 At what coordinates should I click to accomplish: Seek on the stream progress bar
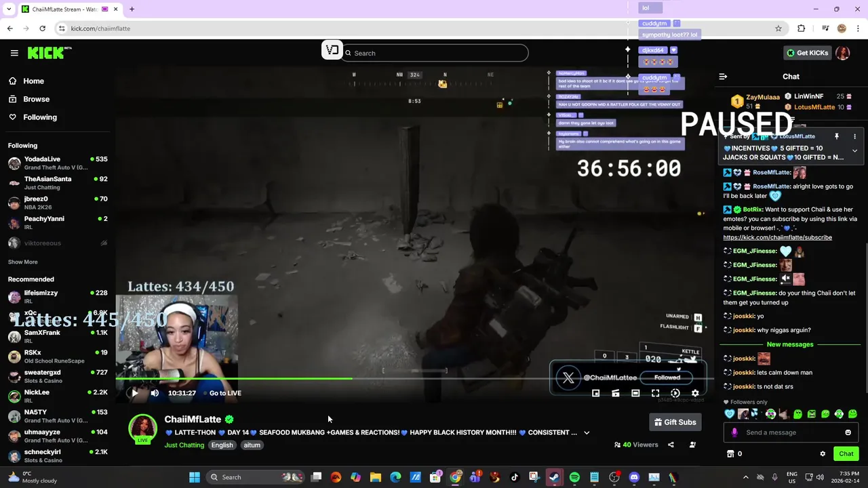pyautogui.click(x=414, y=379)
